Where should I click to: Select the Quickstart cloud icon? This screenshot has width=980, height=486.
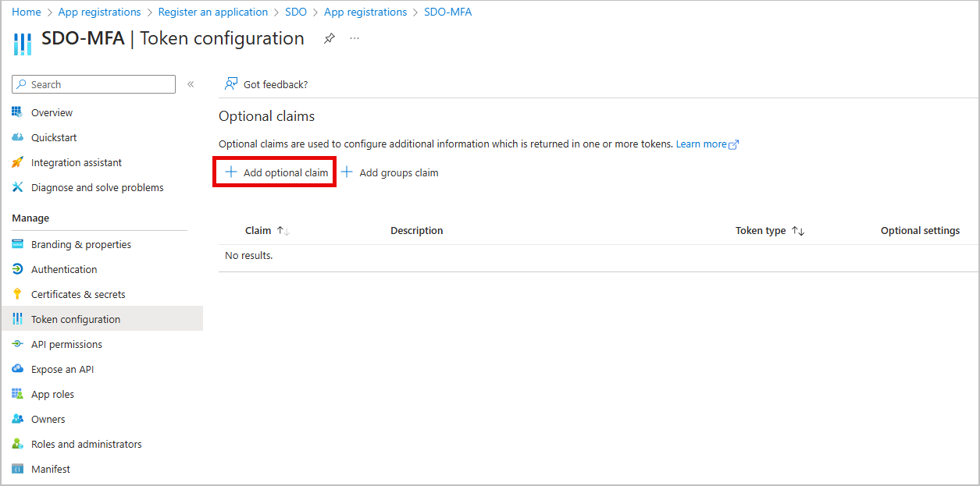(x=17, y=137)
